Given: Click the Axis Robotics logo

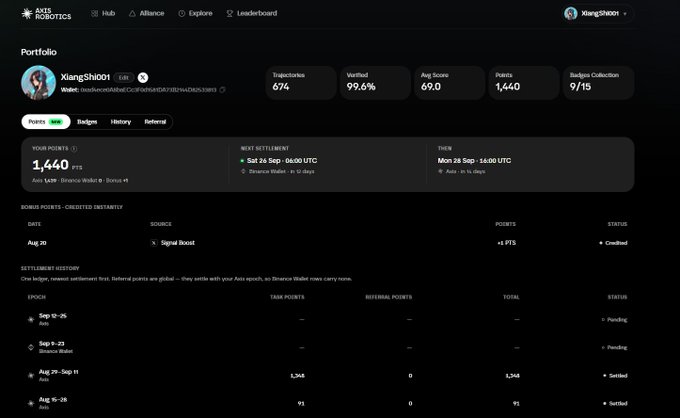Looking at the screenshot, I should pyautogui.click(x=46, y=13).
